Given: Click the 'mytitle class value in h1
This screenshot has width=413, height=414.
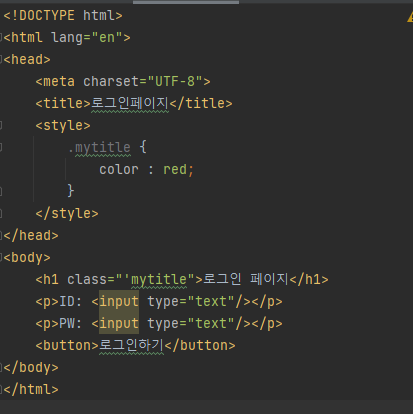Looking at the screenshot, I should 155,280.
